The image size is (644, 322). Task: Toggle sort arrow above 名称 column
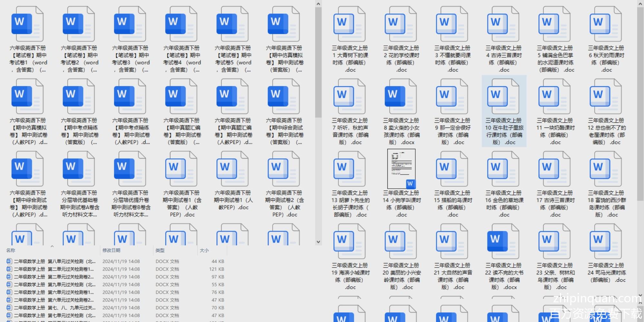(52, 246)
